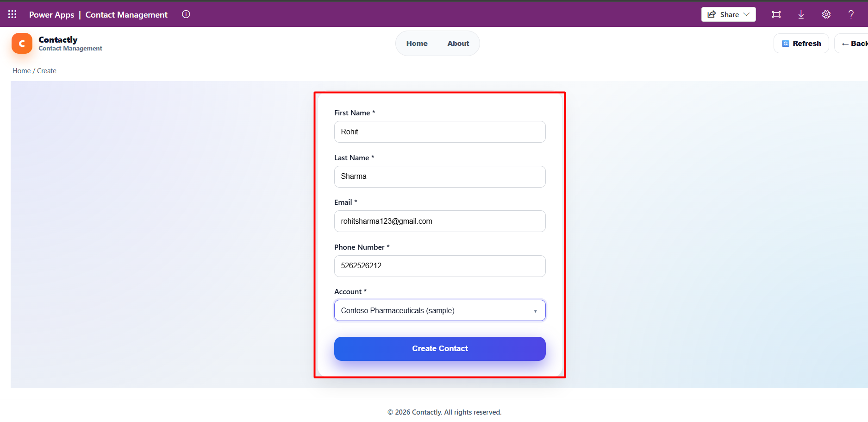Open the About tab

pyautogui.click(x=458, y=44)
